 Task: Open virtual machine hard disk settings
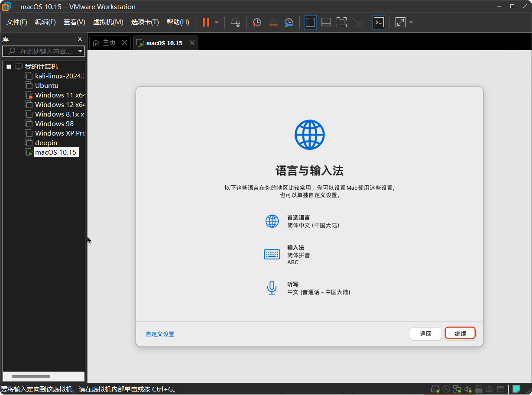[435, 389]
